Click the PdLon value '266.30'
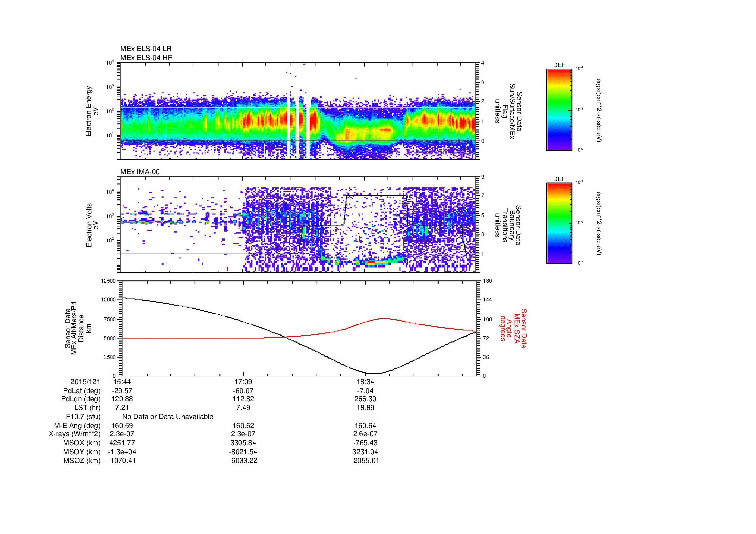The width and height of the screenshot is (756, 534). (365, 399)
